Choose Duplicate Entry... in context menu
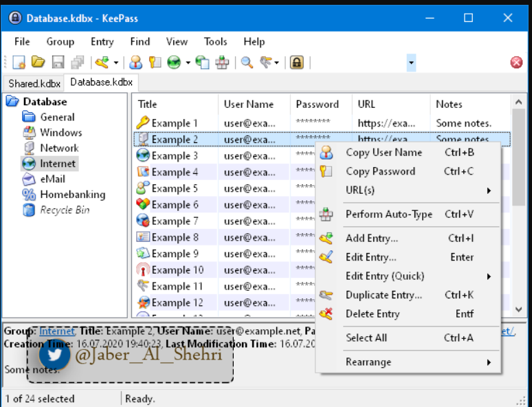The width and height of the screenshot is (532, 407). tap(408, 295)
